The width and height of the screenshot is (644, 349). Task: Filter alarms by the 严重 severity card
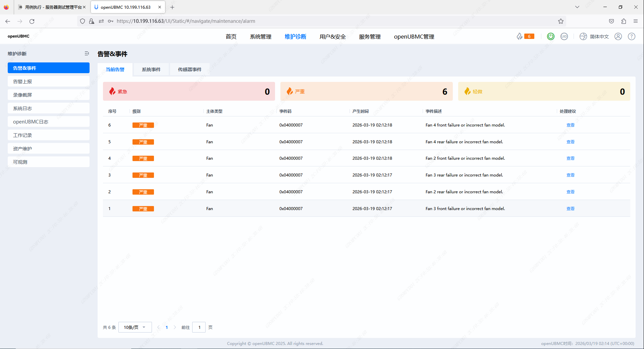[366, 91]
